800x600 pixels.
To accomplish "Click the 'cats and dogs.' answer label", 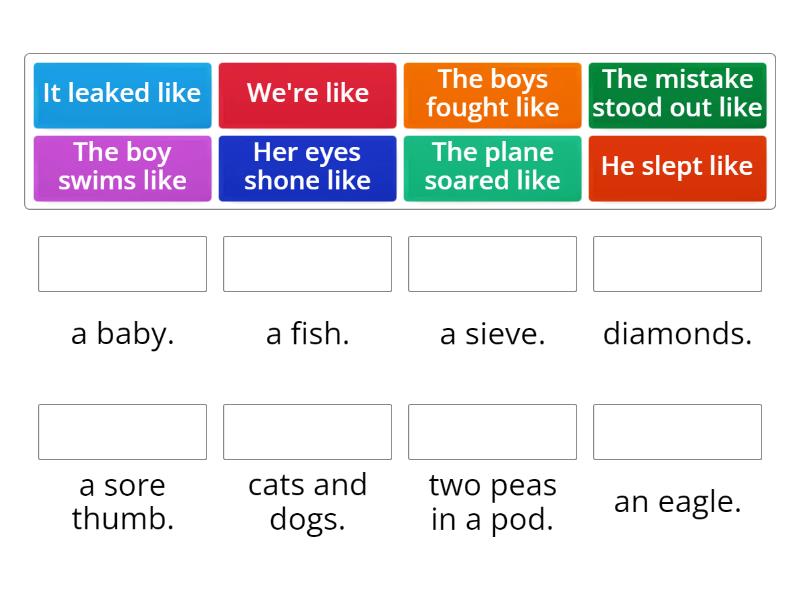I will pyautogui.click(x=307, y=502).
